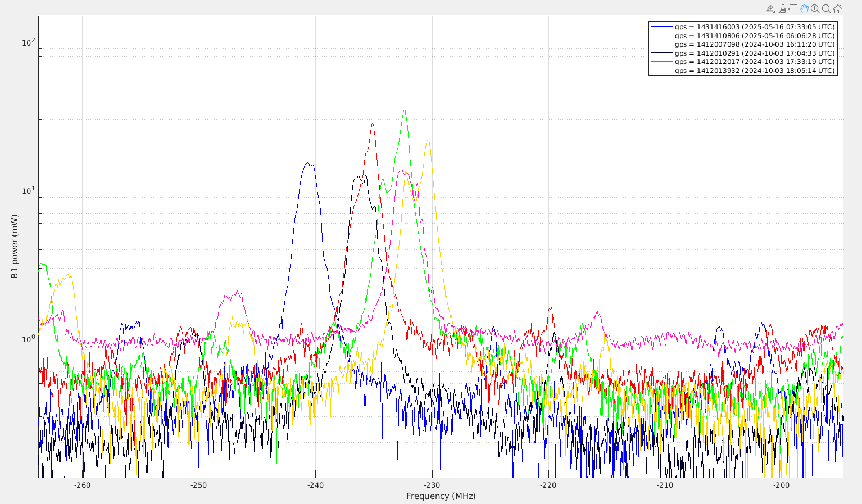Activate the zoom in magnifier
This screenshot has height=504, width=862.
coord(815,9)
